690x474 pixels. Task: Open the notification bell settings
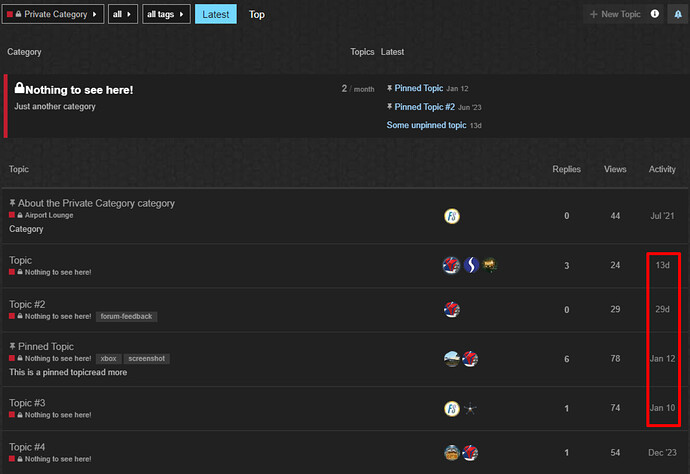coord(678,14)
